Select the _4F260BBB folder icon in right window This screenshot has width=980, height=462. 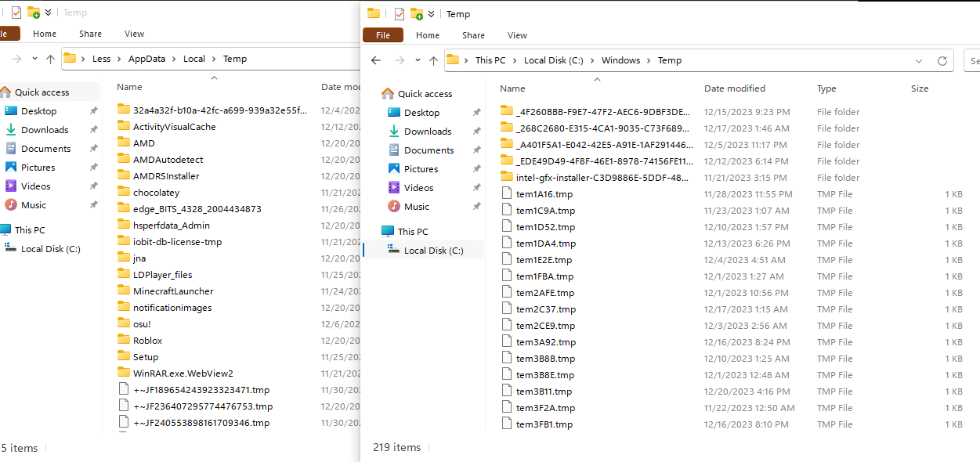pos(507,112)
